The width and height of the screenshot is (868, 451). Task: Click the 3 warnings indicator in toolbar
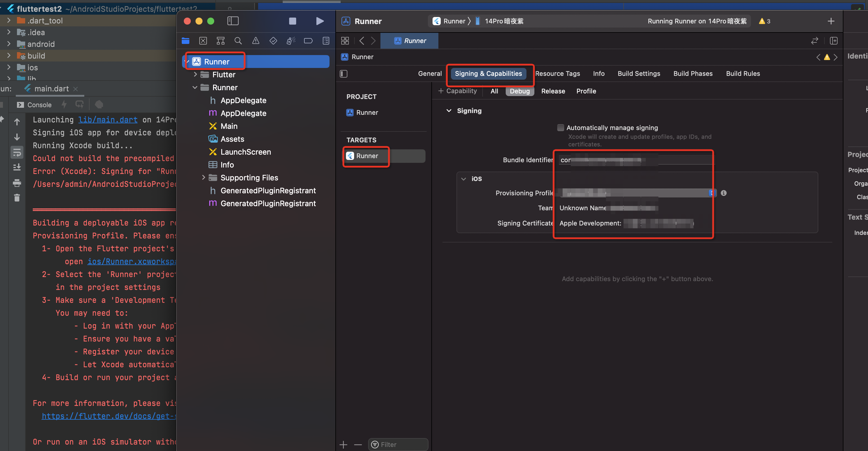(764, 21)
